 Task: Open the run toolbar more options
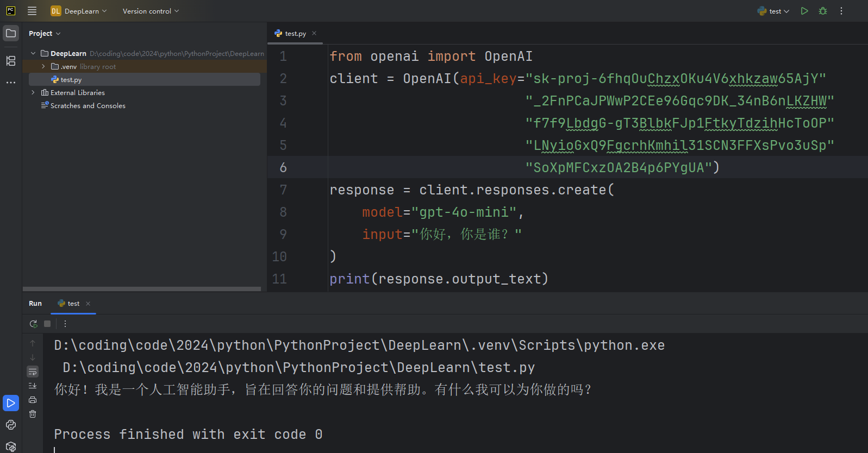tap(65, 324)
